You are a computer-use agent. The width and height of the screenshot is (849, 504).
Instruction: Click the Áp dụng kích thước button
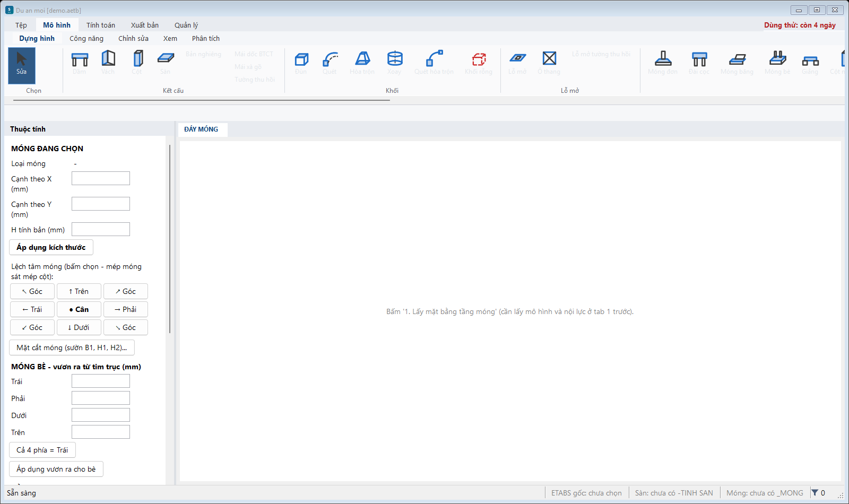tap(51, 247)
